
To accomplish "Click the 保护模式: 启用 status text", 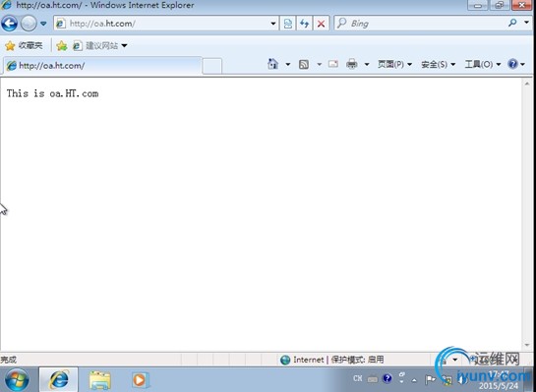I will click(357, 360).
